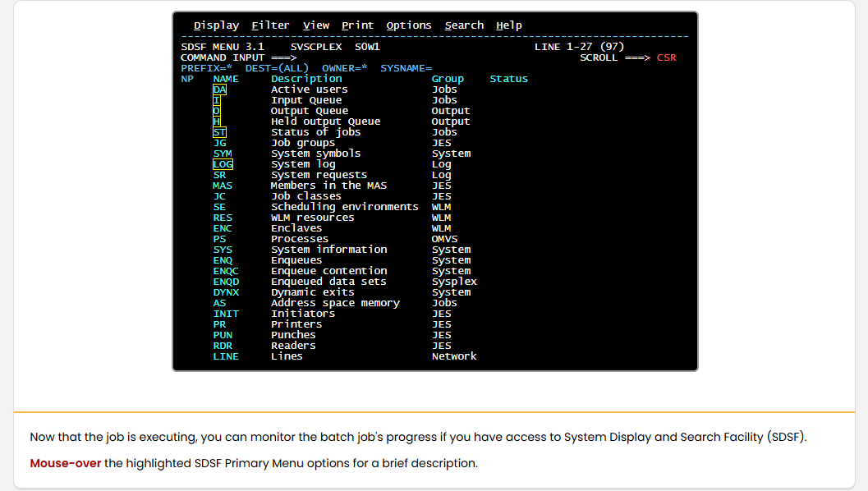This screenshot has height=491, width=868.
Task: Click the NAME column header
Action: [226, 79]
